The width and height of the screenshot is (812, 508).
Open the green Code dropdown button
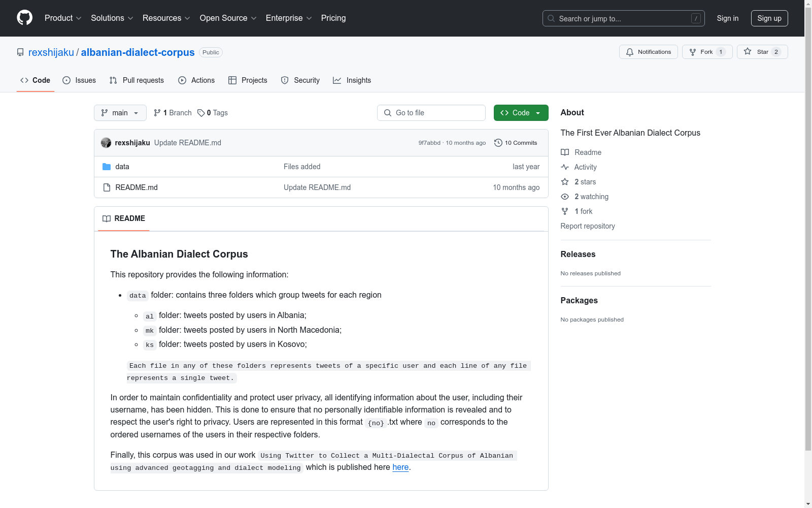(x=521, y=113)
